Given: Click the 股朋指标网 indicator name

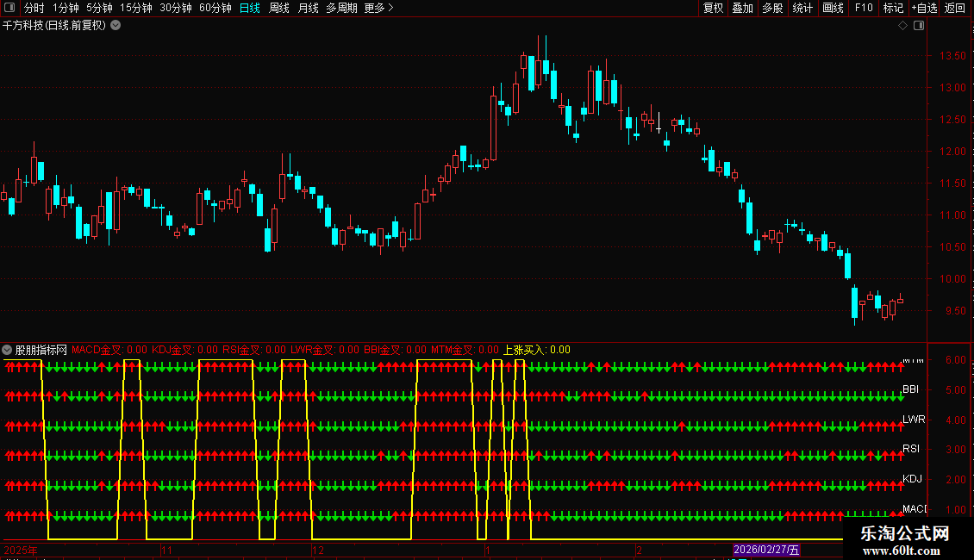Looking at the screenshot, I should click(41, 350).
